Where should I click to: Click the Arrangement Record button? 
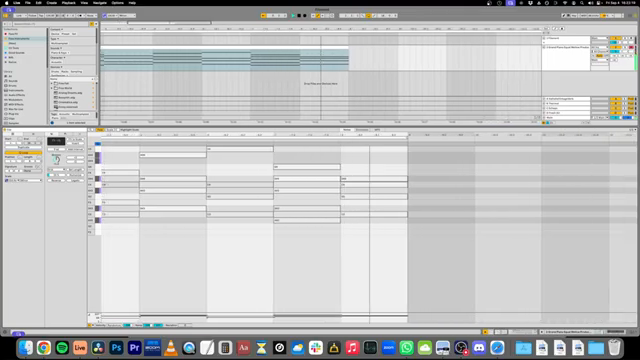tap(304, 16)
